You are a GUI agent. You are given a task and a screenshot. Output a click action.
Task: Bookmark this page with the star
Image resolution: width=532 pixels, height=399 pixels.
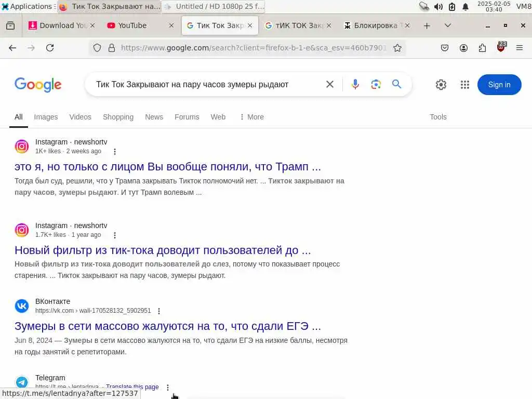point(397,48)
